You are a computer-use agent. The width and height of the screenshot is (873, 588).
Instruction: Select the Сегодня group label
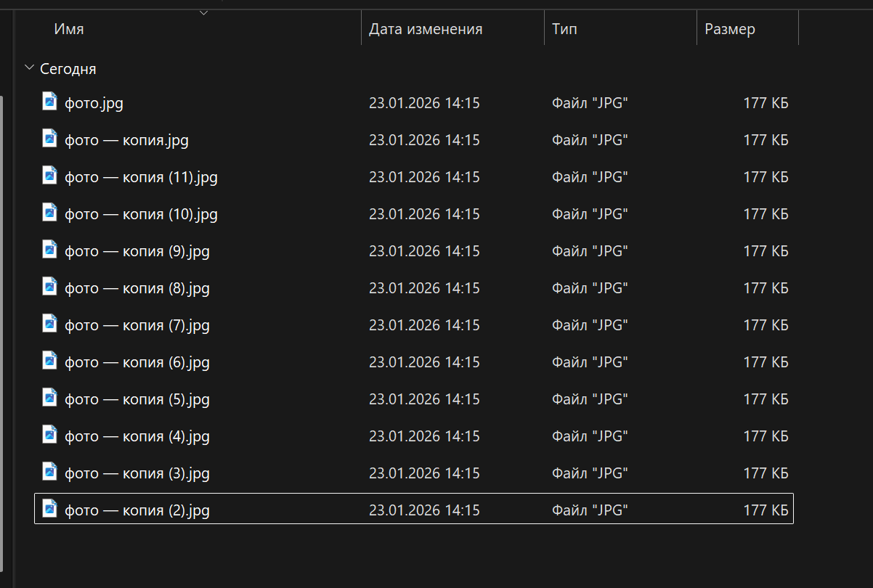68,69
